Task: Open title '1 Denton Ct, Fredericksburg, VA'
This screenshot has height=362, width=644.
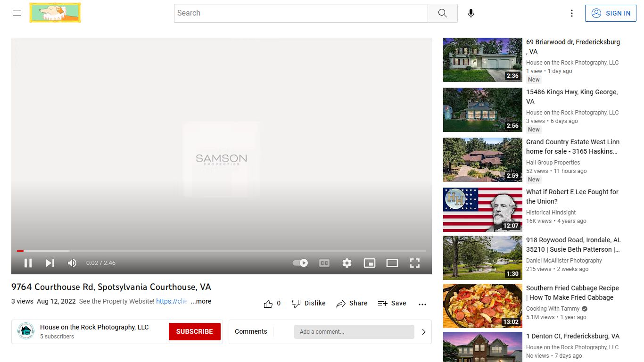Action: coord(573,336)
